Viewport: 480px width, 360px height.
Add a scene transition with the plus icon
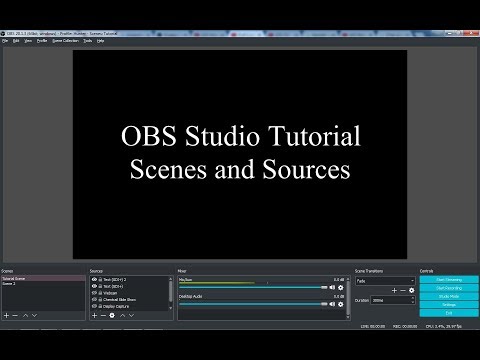point(394,291)
